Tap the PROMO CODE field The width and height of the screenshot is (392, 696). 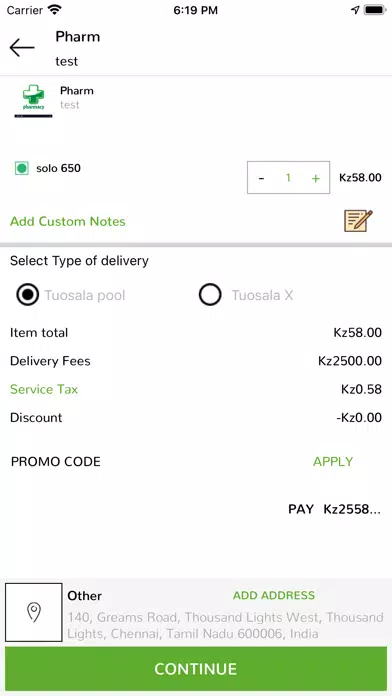pyautogui.click(x=55, y=462)
